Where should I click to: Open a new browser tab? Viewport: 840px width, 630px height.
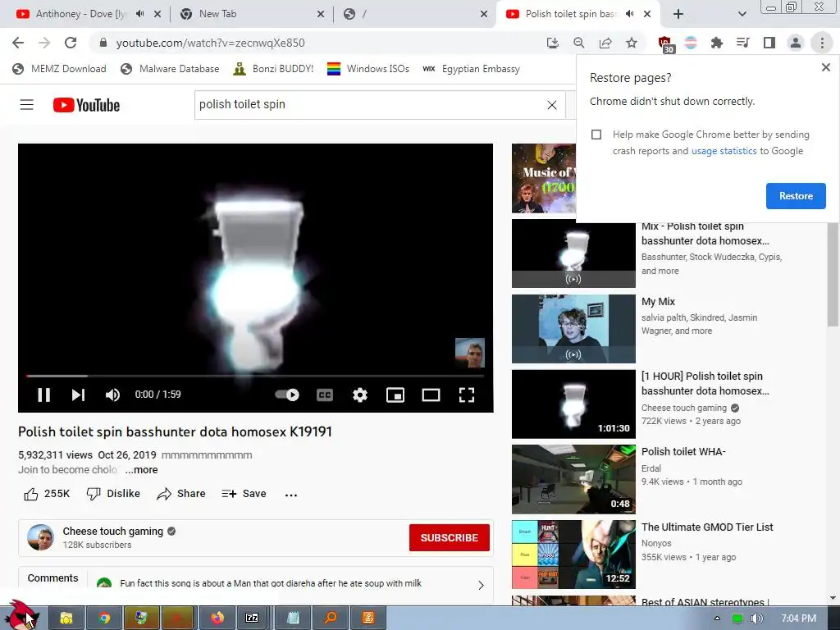coord(678,14)
